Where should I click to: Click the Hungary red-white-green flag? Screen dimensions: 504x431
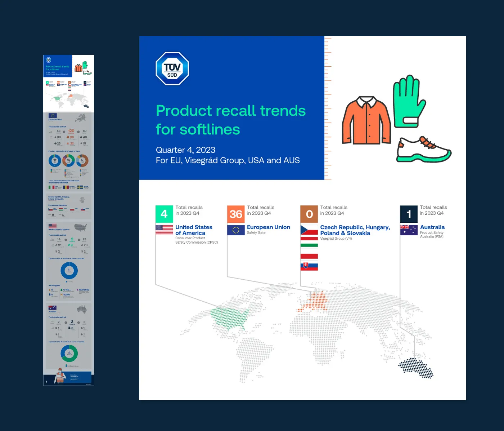(309, 242)
